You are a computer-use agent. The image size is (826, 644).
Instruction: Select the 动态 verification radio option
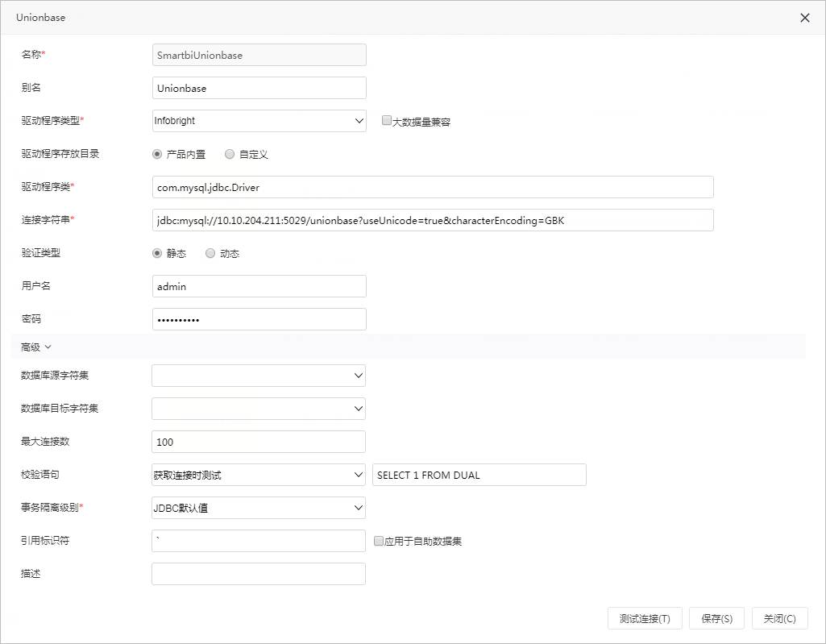(x=210, y=253)
